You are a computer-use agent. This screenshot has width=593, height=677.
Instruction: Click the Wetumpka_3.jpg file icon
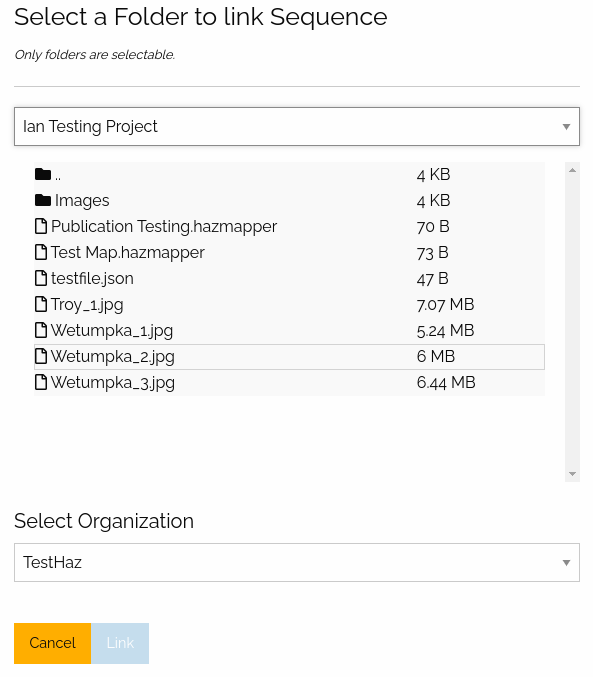[41, 382]
